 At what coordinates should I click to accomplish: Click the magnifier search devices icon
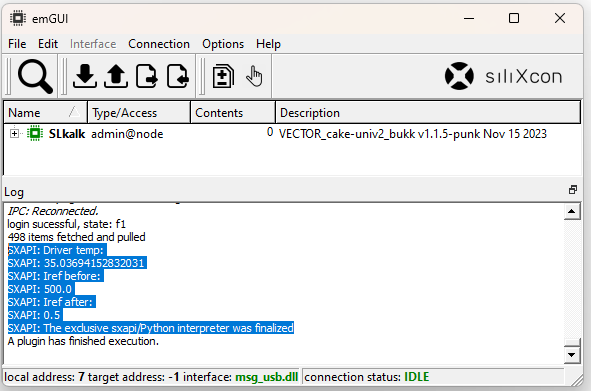(x=35, y=77)
